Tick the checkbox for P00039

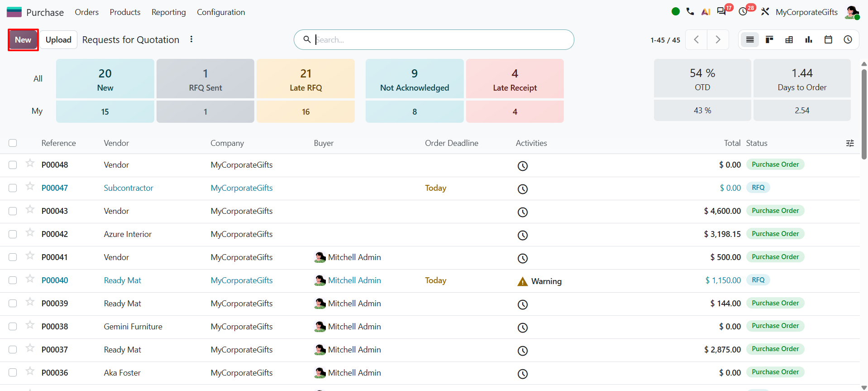13,304
